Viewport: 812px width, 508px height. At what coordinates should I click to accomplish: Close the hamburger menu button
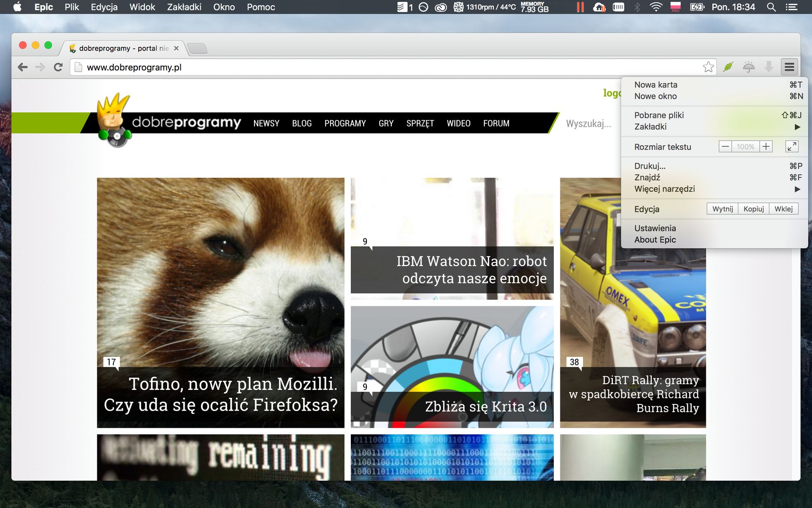click(x=789, y=67)
